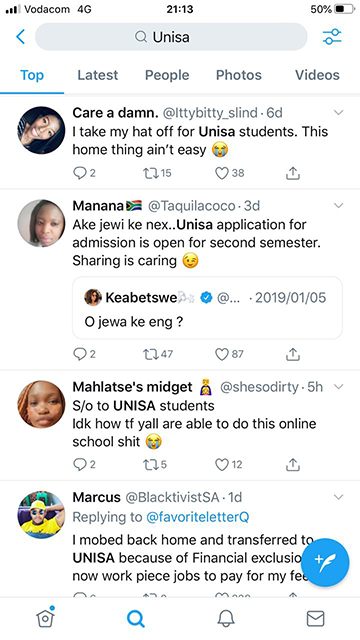
Task: Open search filter settings icon
Action: (x=332, y=37)
